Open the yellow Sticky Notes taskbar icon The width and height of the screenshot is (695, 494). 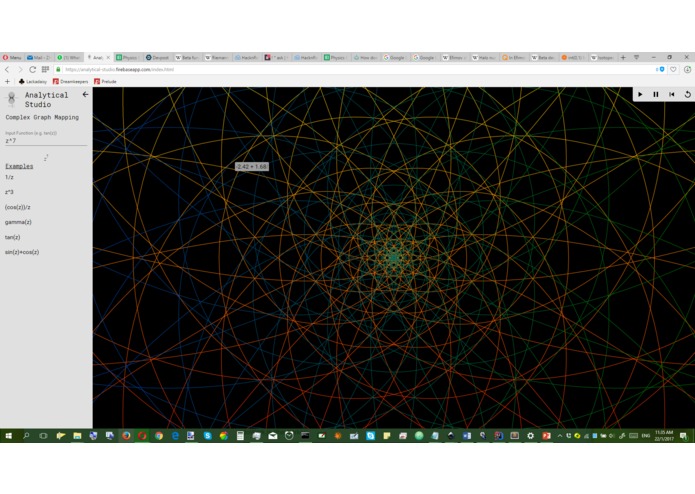coord(387,436)
